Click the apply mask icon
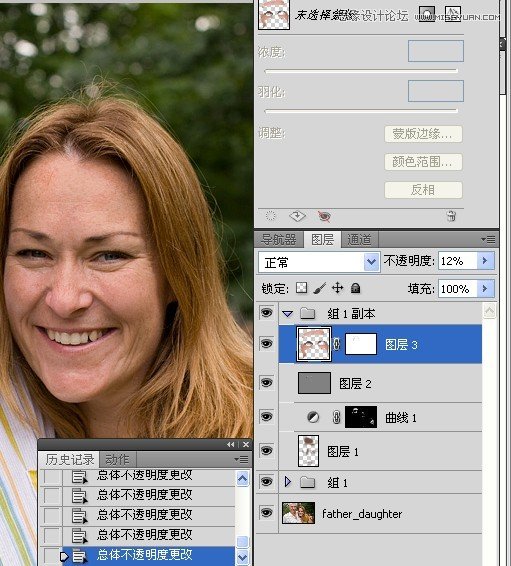Screen dimensions: 511x566 click(297, 216)
